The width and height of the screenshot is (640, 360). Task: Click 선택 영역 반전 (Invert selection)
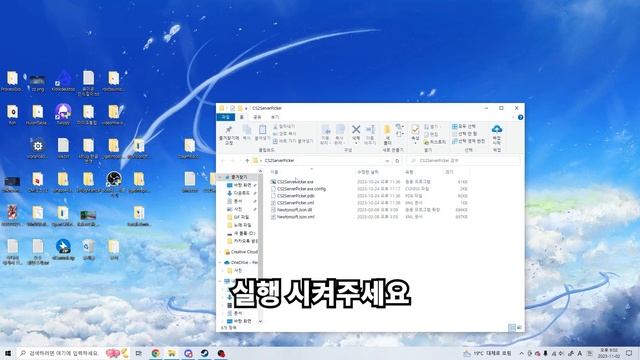tap(468, 141)
